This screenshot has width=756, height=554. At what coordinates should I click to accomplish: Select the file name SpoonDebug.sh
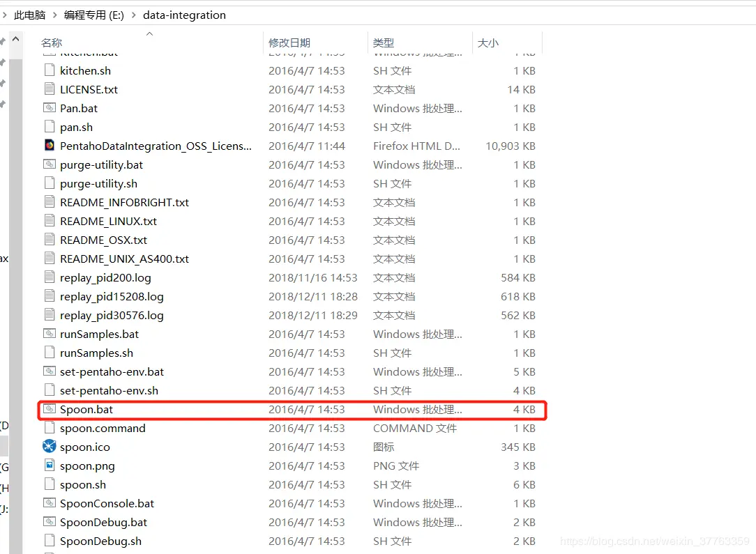pyautogui.click(x=100, y=541)
